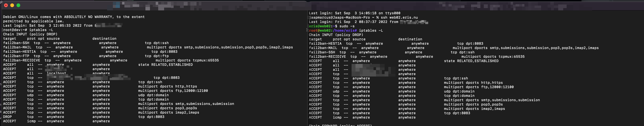Click 'fail2ban-MAIL' in the right terminal
The width and height of the screenshot is (644, 126).
(x=323, y=48)
